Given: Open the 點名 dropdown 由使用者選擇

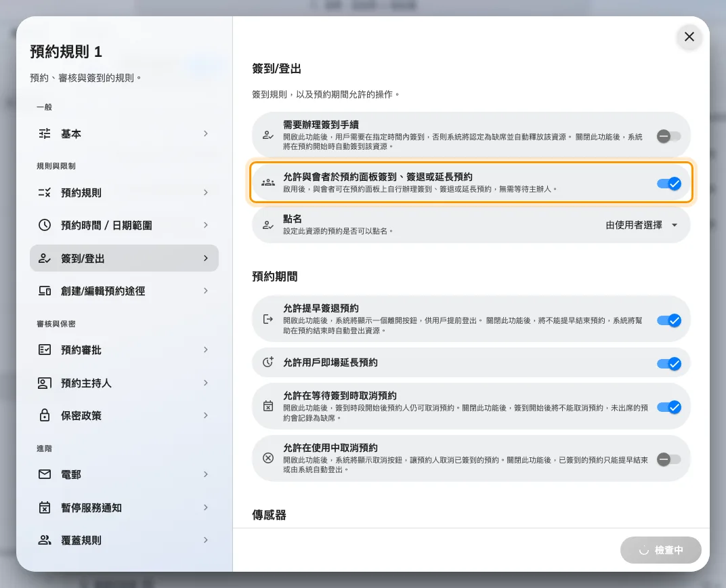Looking at the screenshot, I should click(642, 225).
